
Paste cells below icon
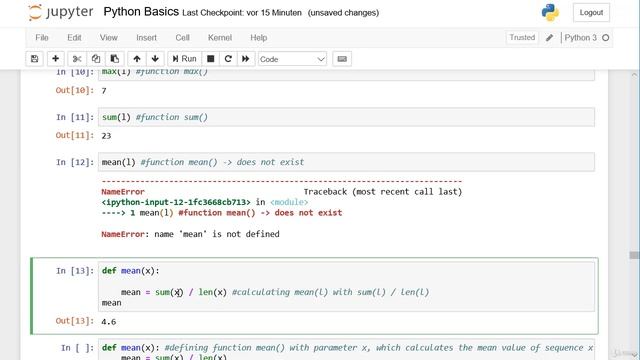click(115, 59)
